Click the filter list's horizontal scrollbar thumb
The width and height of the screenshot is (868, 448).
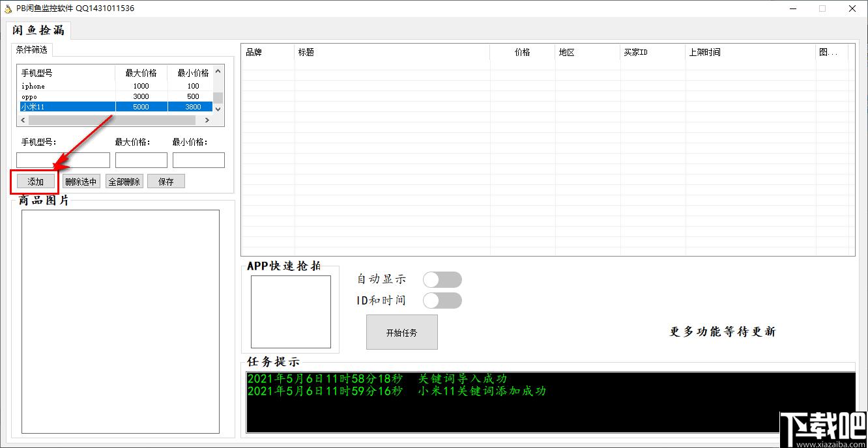click(x=111, y=120)
